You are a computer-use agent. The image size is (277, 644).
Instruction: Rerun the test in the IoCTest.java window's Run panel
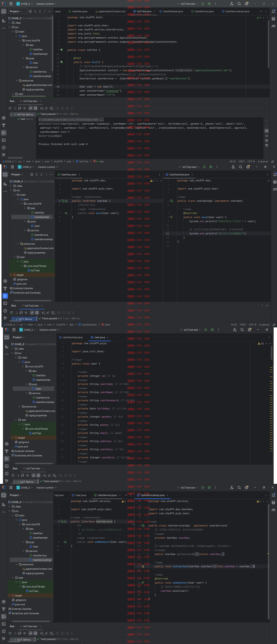10,108
